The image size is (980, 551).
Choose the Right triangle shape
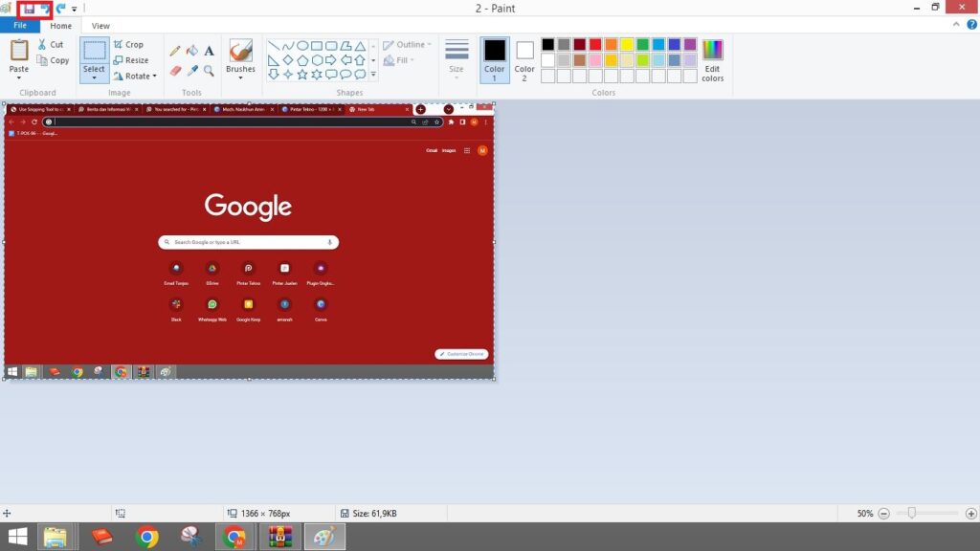click(x=274, y=60)
